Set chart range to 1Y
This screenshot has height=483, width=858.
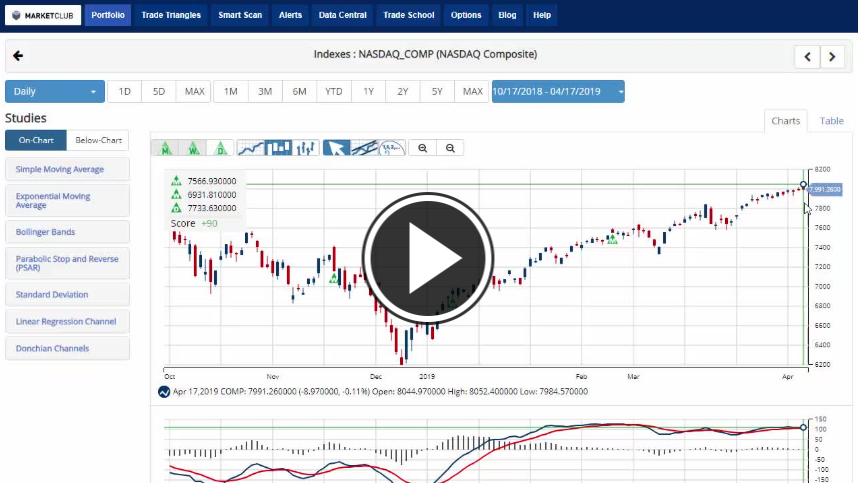click(368, 91)
